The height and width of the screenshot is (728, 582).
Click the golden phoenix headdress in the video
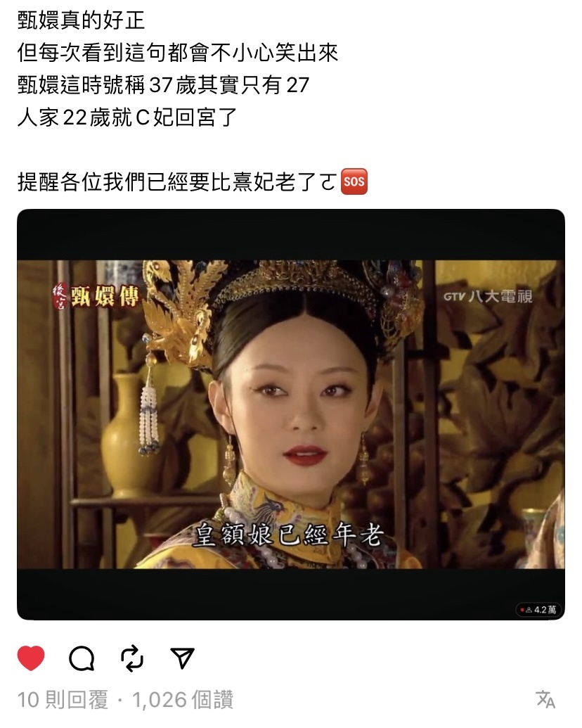(176, 311)
